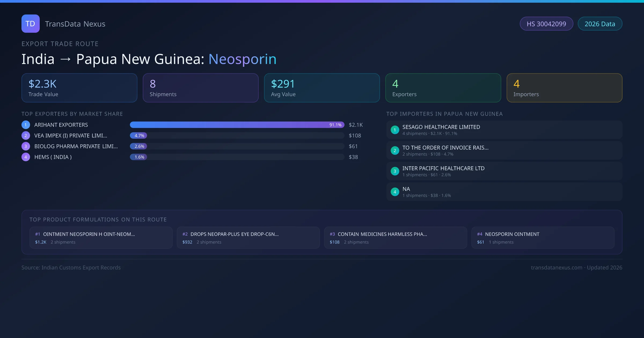Open the 8 Shipments stat card

click(200, 88)
